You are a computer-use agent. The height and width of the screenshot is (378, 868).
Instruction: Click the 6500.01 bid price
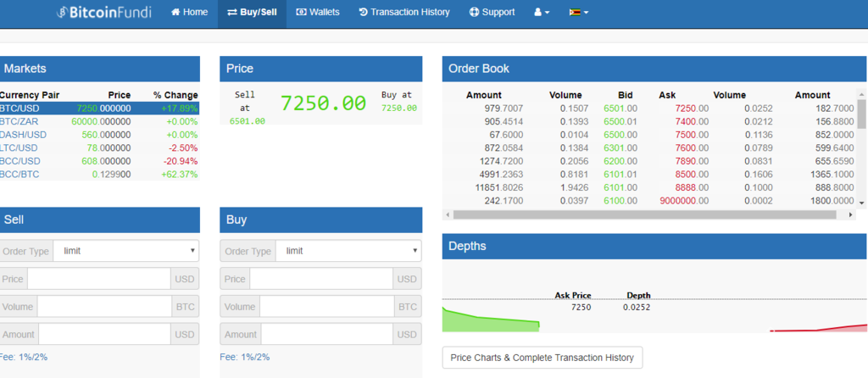click(620, 122)
